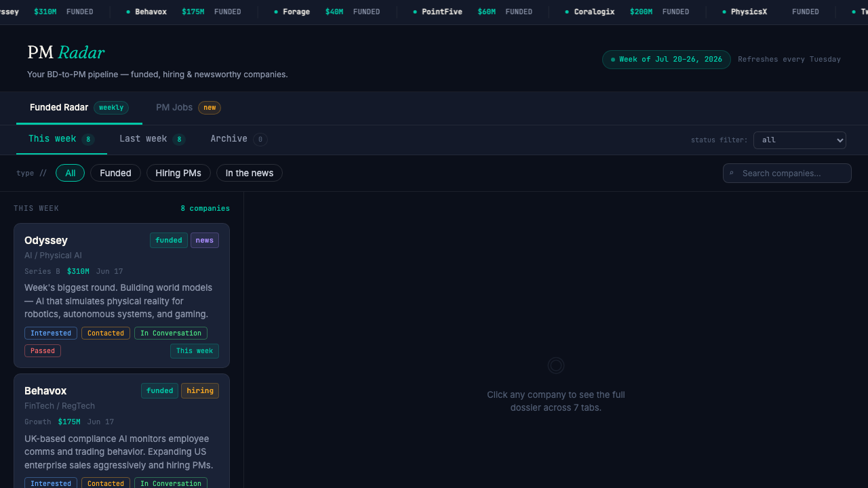Viewport: 868px width, 488px height.
Task: Click '$200M' next to Coralogix in ticker
Action: (641, 12)
